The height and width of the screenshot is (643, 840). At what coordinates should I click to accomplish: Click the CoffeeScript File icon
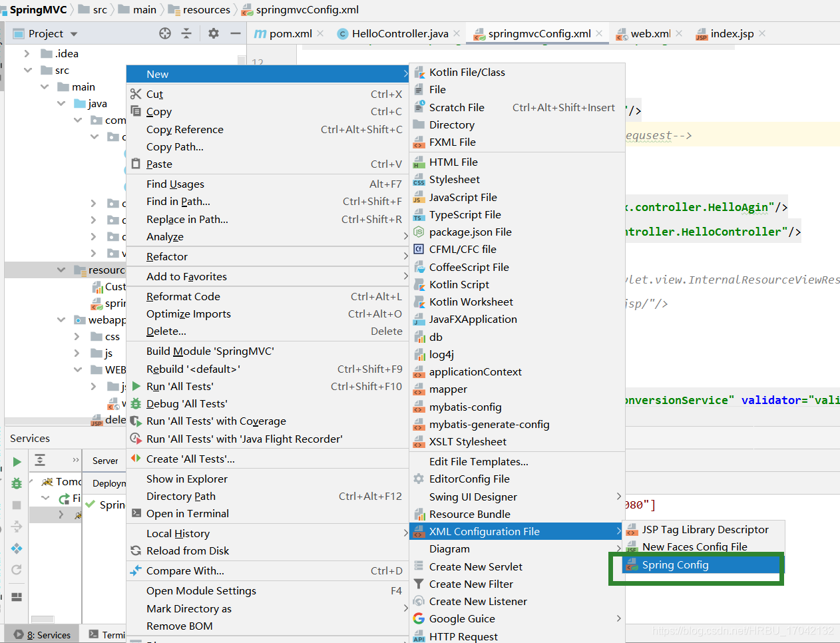click(x=419, y=268)
